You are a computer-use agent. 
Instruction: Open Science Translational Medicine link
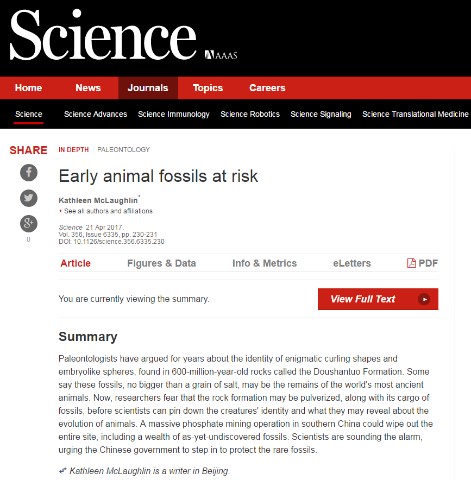click(415, 114)
